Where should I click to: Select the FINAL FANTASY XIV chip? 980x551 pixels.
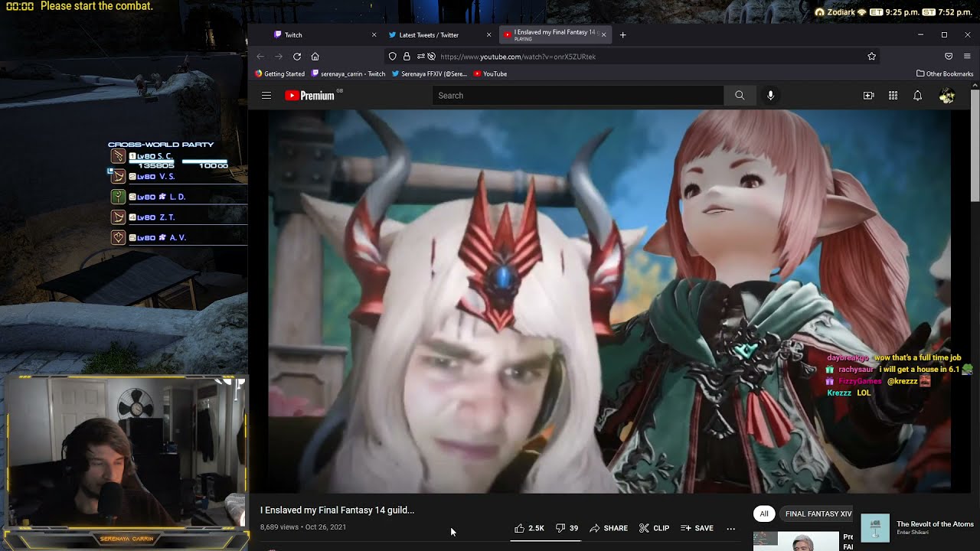818,514
